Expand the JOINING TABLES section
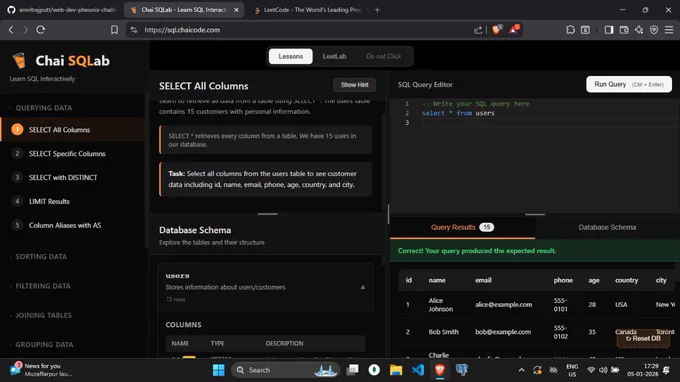The width and height of the screenshot is (680, 382). pyautogui.click(x=43, y=315)
